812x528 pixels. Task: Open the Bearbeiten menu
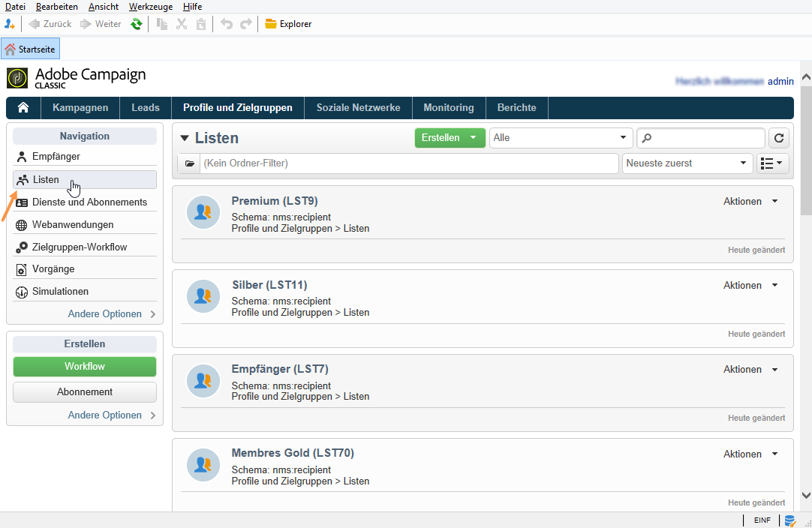(x=57, y=7)
